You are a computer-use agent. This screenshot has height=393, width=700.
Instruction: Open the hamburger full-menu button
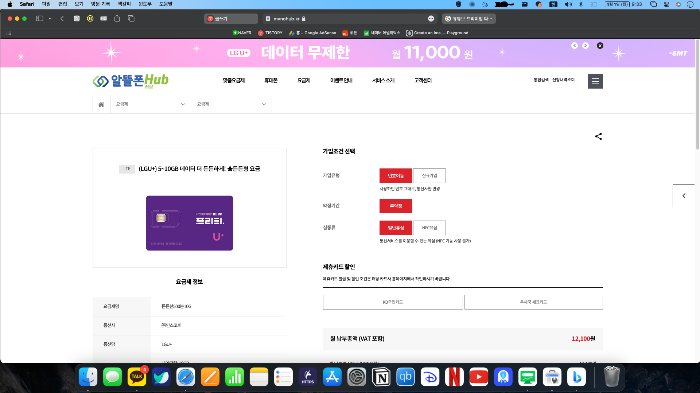595,81
